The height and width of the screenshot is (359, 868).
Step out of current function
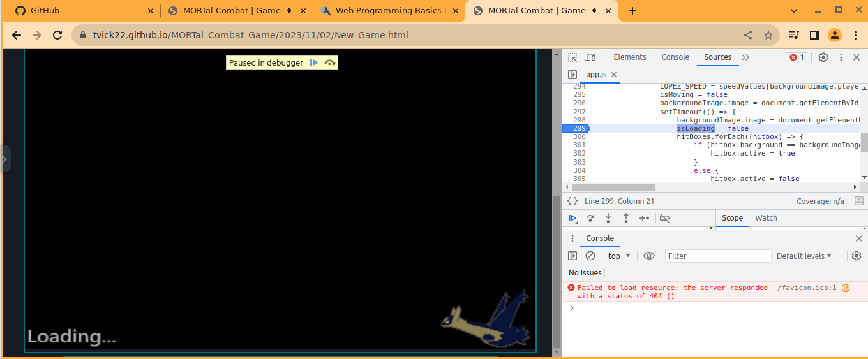tap(626, 218)
